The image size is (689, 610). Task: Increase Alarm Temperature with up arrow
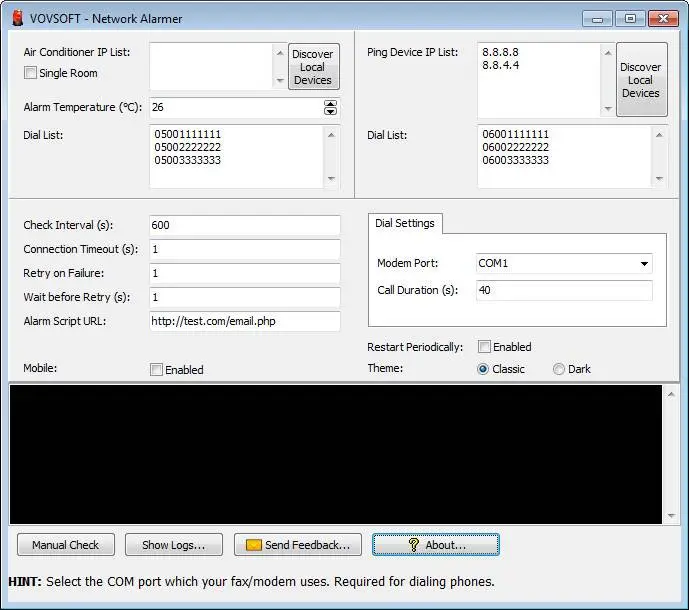click(330, 103)
